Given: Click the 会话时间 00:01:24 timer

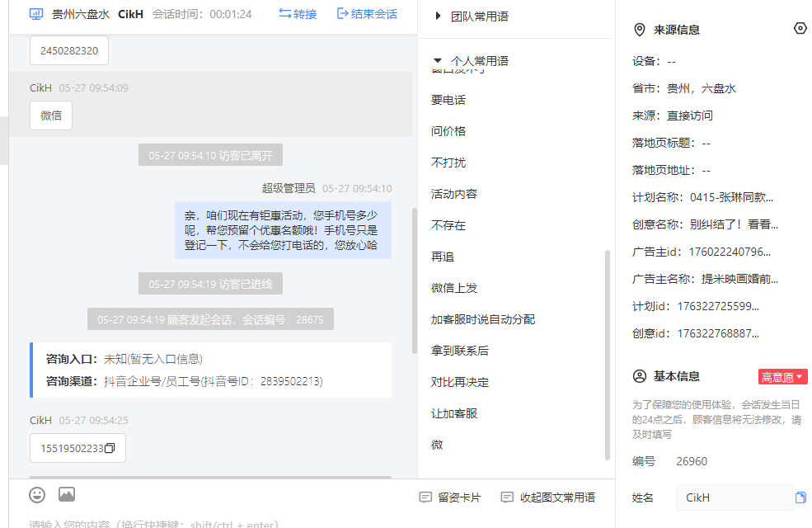Looking at the screenshot, I should [202, 14].
